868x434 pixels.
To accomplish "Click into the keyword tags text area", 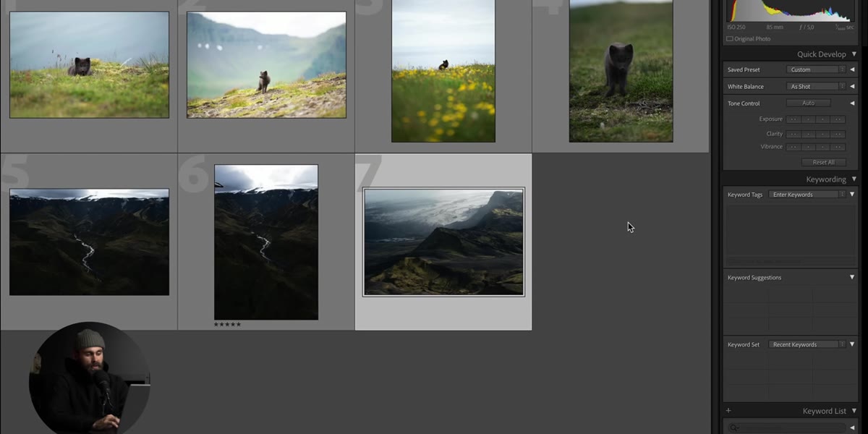I will 791,229.
